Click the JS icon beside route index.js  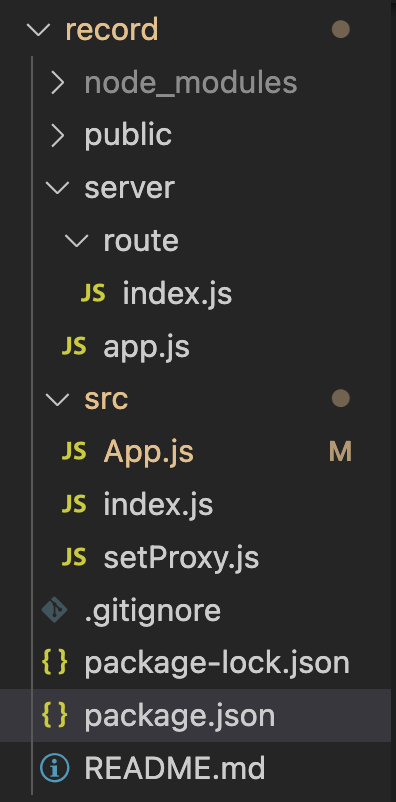(x=93, y=293)
